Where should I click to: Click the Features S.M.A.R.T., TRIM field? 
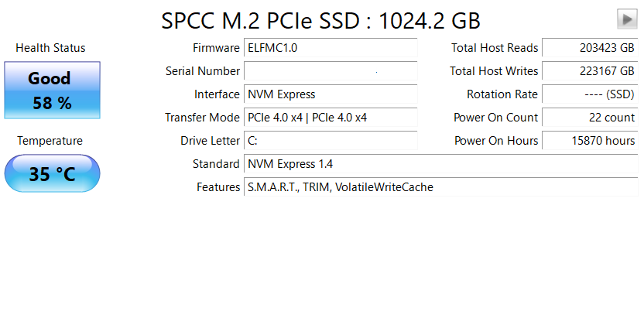pyautogui.click(x=440, y=187)
